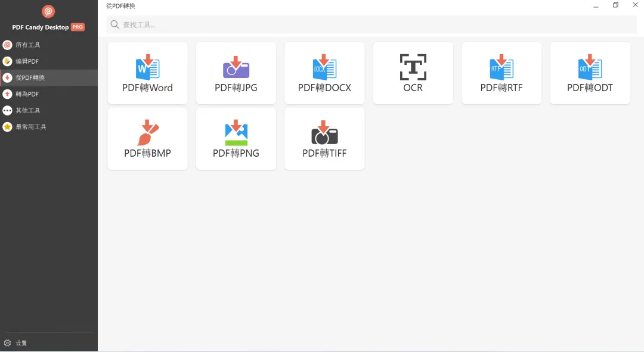Click the PDF轉JPG label
Image resolution: width=644 pixels, height=352 pixels.
pos(236,88)
